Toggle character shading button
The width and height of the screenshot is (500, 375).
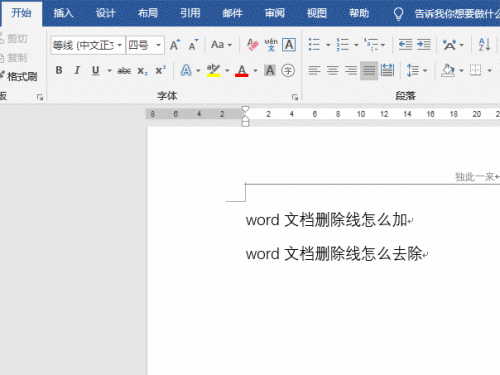(x=270, y=70)
